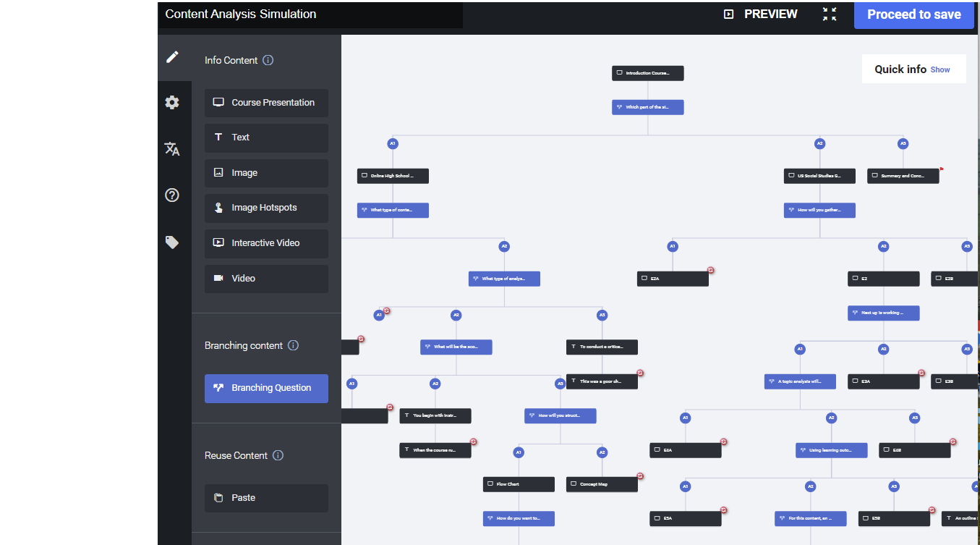Click the exit fullscreen icon
The width and height of the screenshot is (980, 545).
pos(830,14)
